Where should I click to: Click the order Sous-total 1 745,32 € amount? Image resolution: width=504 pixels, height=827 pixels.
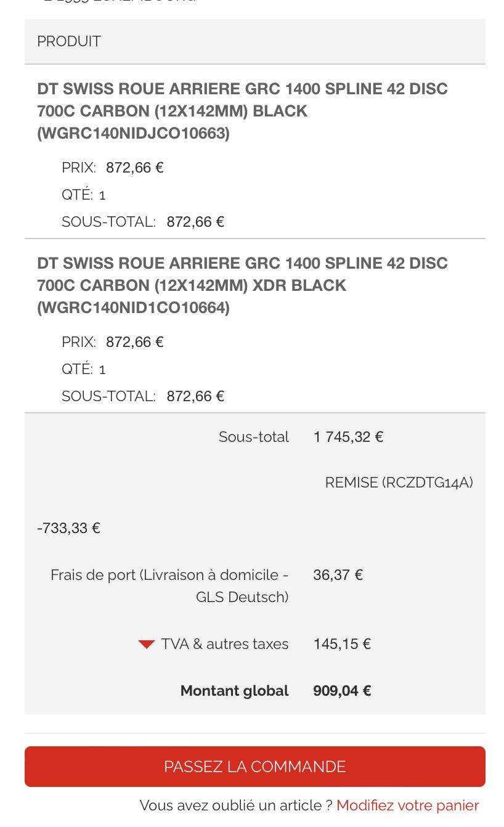[348, 437]
